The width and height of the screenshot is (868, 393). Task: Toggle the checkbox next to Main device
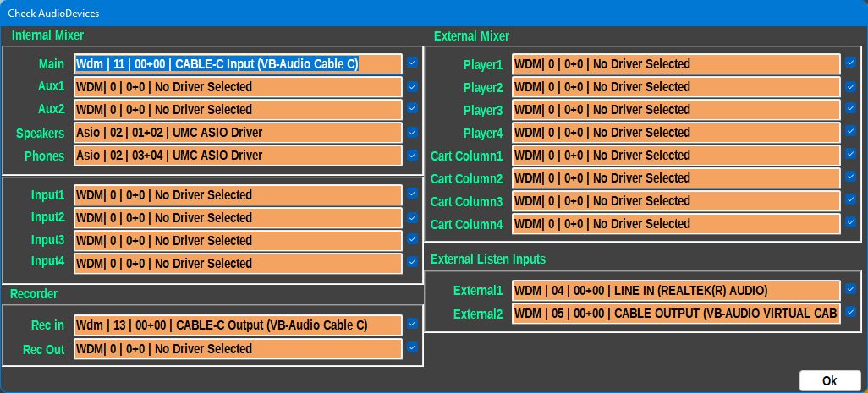coord(412,63)
